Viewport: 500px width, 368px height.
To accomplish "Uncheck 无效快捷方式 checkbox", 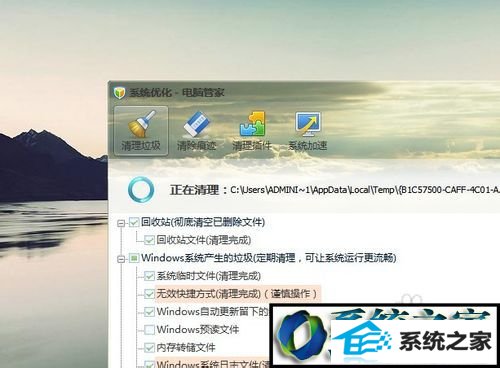I will coord(149,294).
